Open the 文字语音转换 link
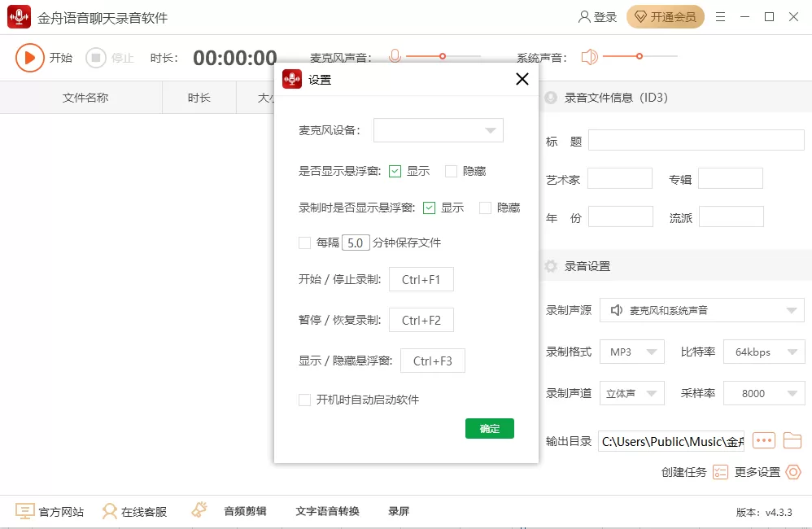Viewport: 812px width, 529px height. [x=327, y=511]
